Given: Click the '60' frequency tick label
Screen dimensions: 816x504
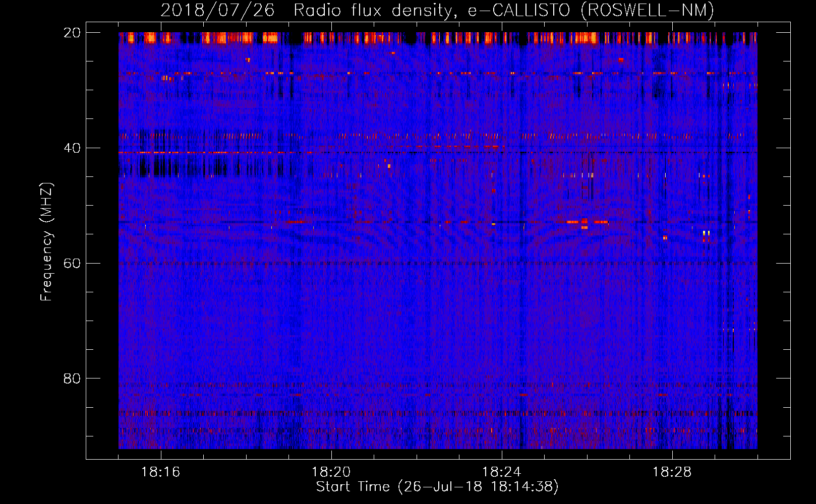Looking at the screenshot, I should pos(72,264).
